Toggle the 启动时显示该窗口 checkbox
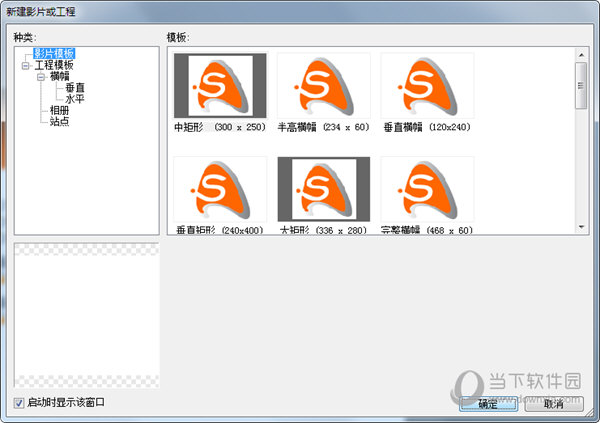 (x=21, y=403)
